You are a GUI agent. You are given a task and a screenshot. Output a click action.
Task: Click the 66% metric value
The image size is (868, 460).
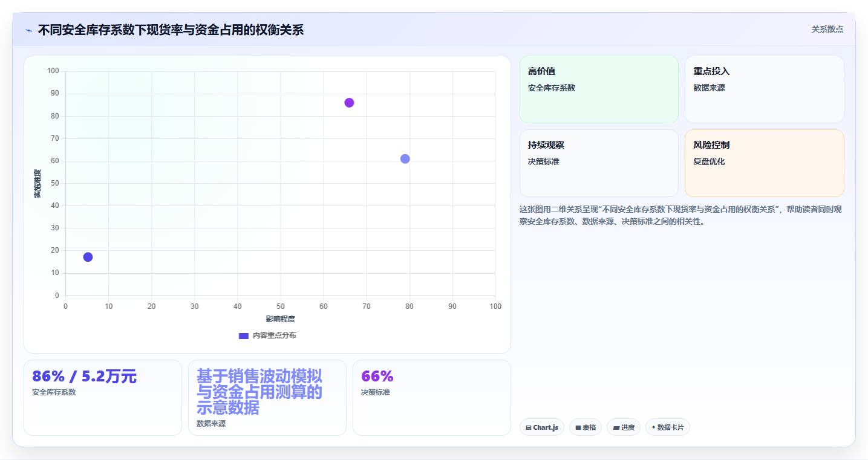377,377
